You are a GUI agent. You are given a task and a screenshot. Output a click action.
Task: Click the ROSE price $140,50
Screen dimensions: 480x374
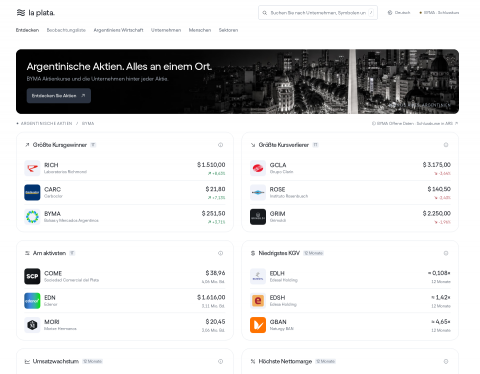pos(439,189)
